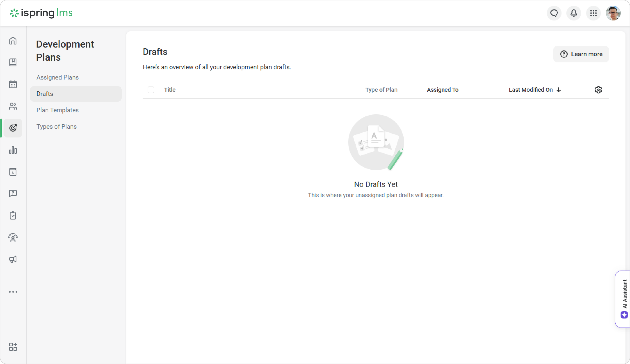Toggle the select-all checkbox near Title
630x364 pixels.
click(151, 90)
